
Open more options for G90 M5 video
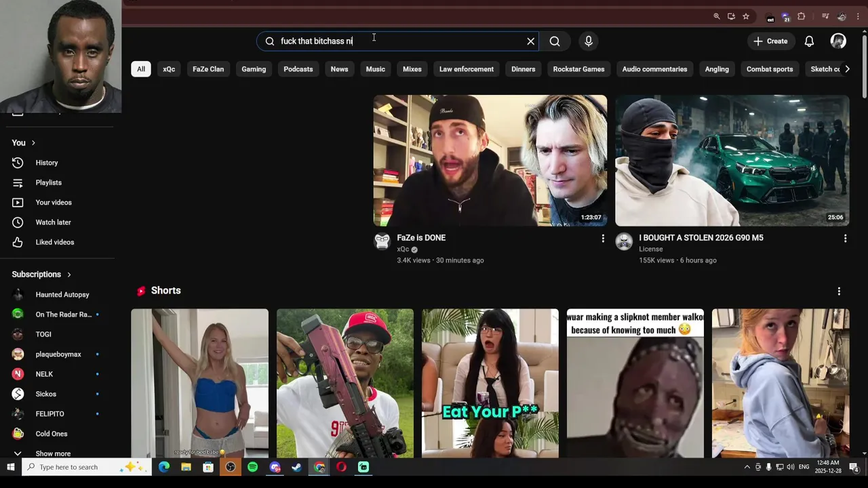pyautogui.click(x=845, y=239)
